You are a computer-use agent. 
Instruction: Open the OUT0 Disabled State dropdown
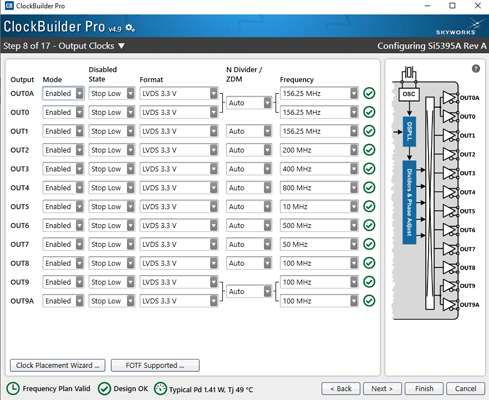112,112
